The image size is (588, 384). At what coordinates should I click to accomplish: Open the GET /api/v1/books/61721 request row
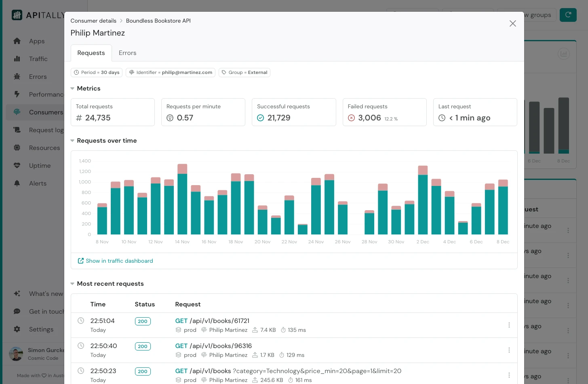pyautogui.click(x=212, y=321)
